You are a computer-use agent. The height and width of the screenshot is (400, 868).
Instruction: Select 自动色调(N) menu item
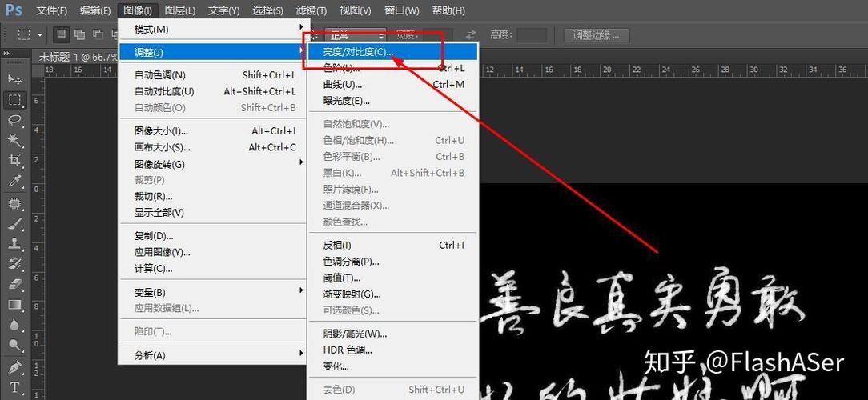(x=212, y=75)
